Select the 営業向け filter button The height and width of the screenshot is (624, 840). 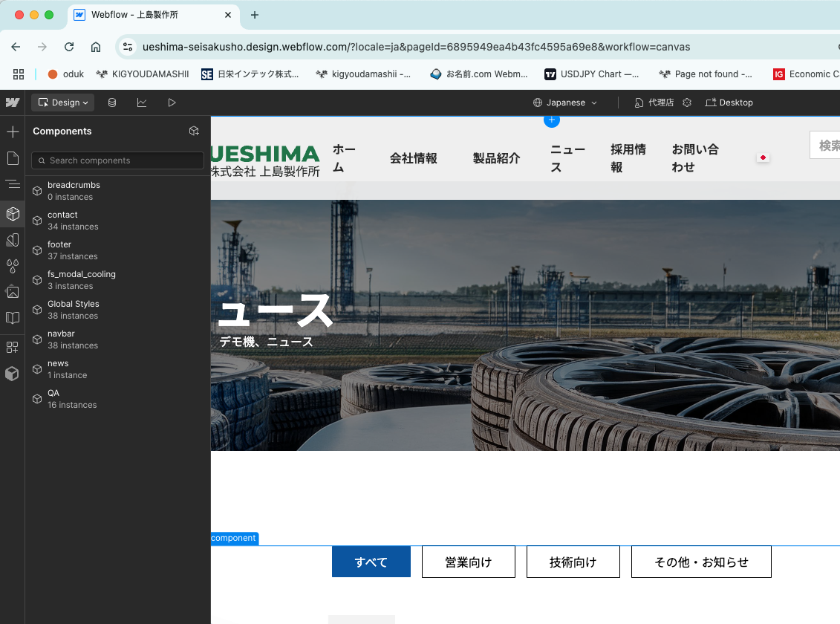(x=468, y=562)
